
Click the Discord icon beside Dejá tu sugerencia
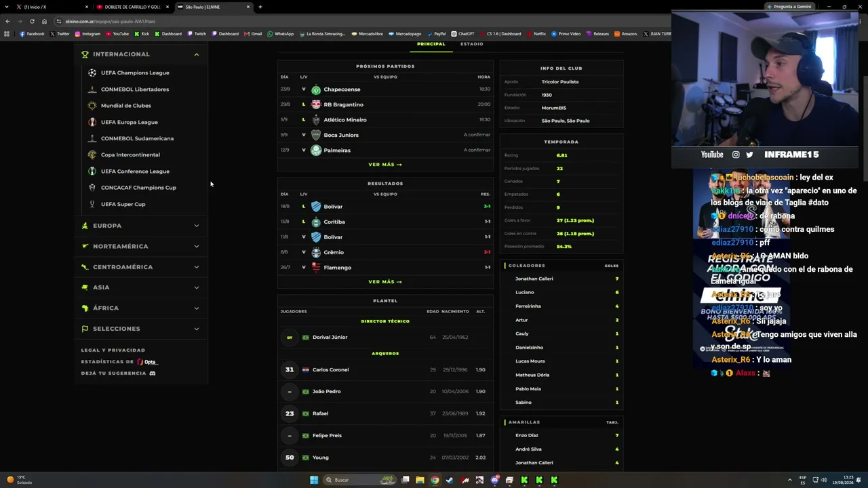[x=153, y=373]
